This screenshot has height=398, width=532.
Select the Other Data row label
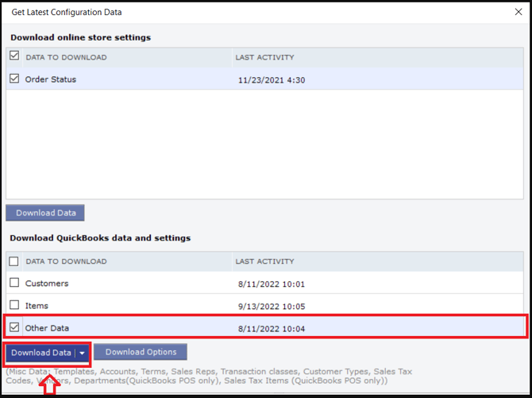tap(47, 328)
